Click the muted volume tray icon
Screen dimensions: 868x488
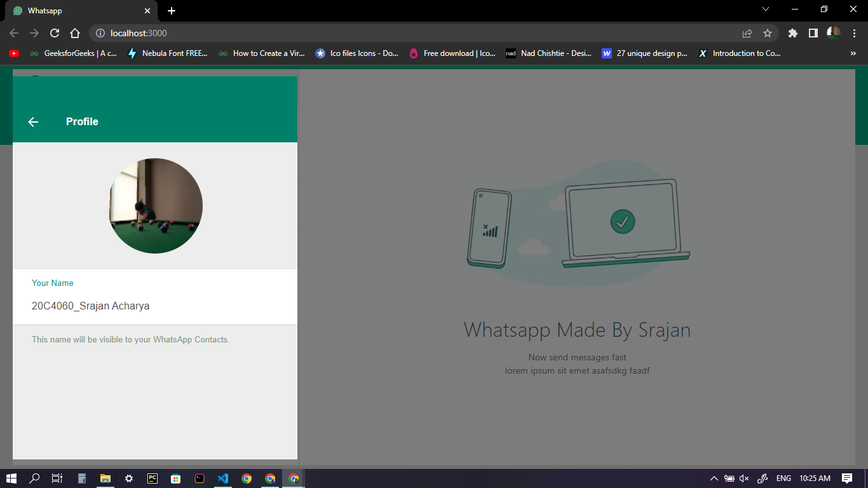[745, 478]
